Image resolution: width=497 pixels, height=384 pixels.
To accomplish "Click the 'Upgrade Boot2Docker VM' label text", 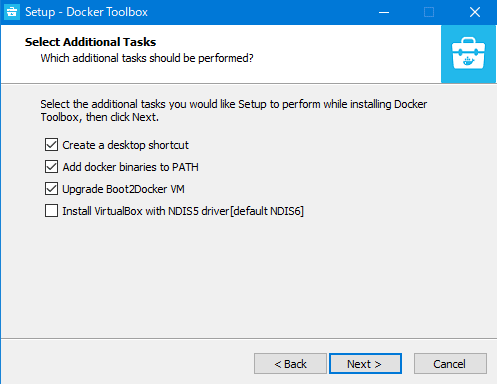I will 123,189.
